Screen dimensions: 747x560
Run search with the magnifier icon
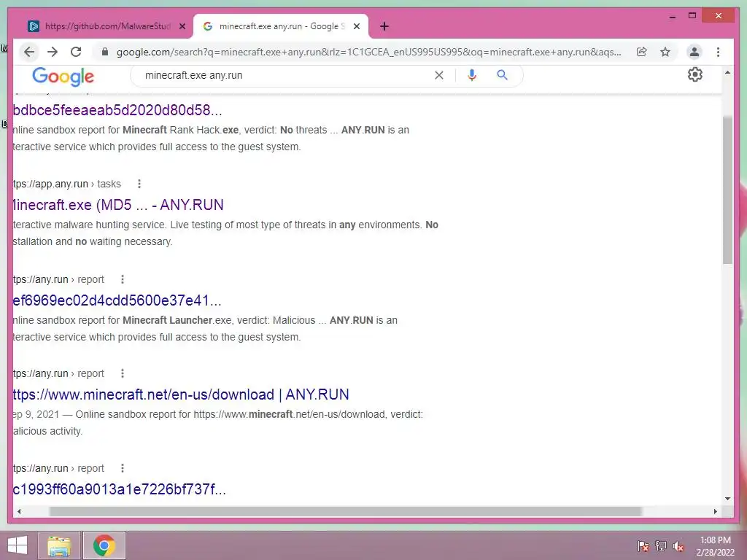[x=502, y=75]
